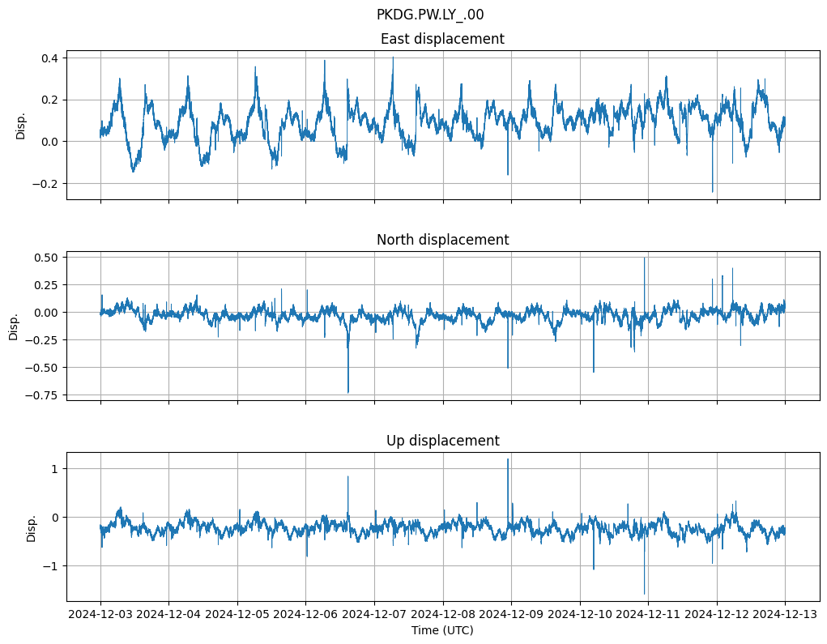The height and width of the screenshot is (644, 827).
Task: Click the 2024-12-09 date tick label
Action: click(511, 615)
